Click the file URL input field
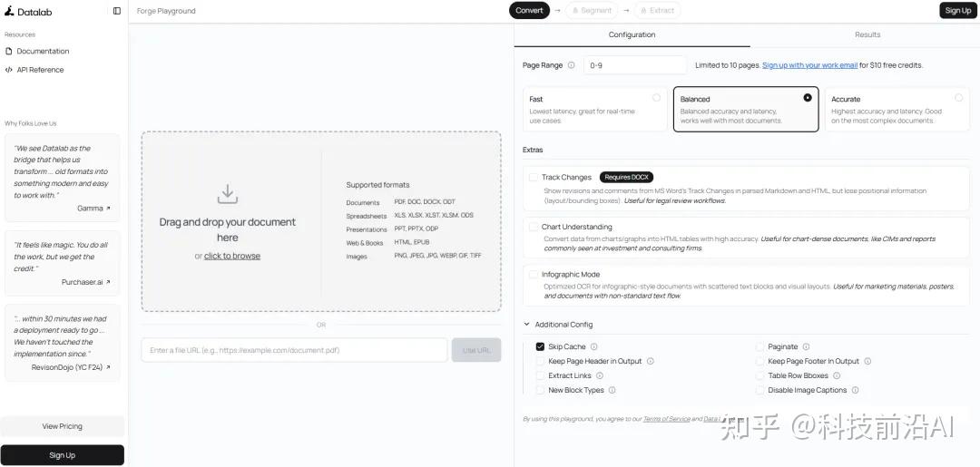Screen dimensions: 980x467 point(294,350)
